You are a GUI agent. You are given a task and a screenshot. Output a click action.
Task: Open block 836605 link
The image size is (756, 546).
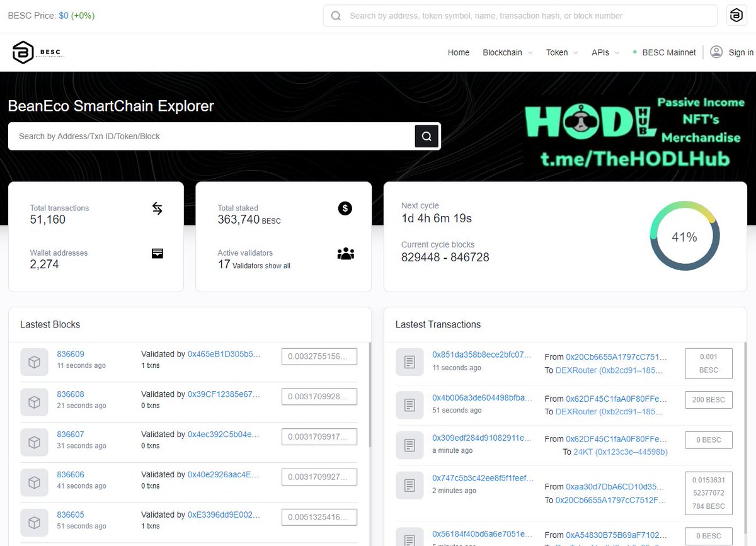pyautogui.click(x=71, y=515)
